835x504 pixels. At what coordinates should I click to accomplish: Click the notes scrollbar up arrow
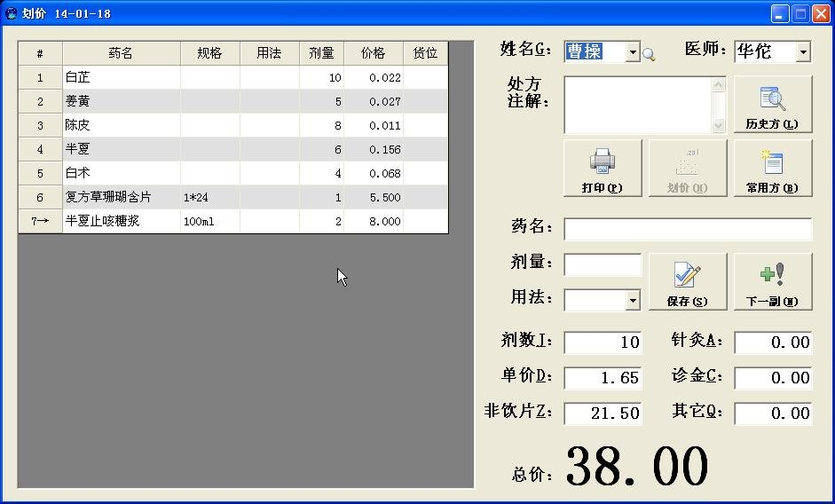[x=719, y=84]
